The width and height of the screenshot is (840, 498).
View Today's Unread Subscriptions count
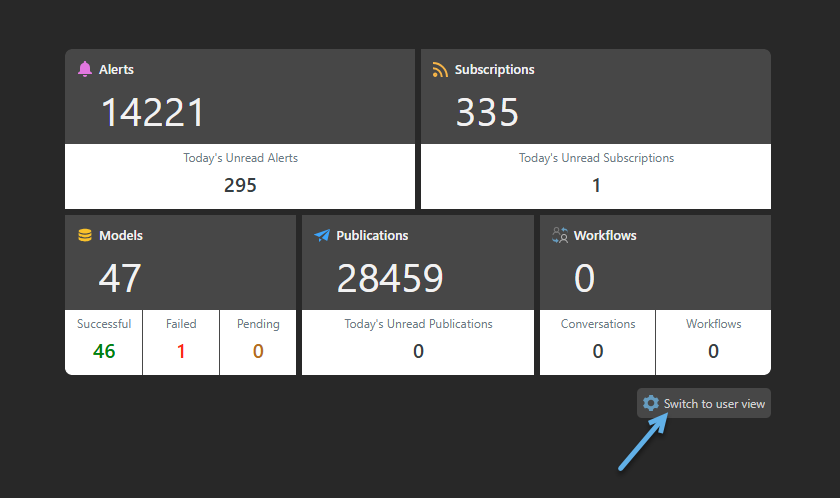pos(596,185)
